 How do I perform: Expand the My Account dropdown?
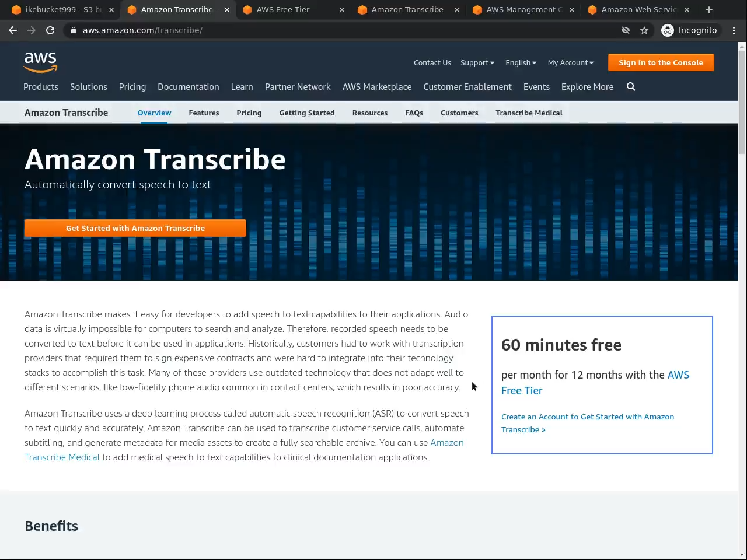571,63
